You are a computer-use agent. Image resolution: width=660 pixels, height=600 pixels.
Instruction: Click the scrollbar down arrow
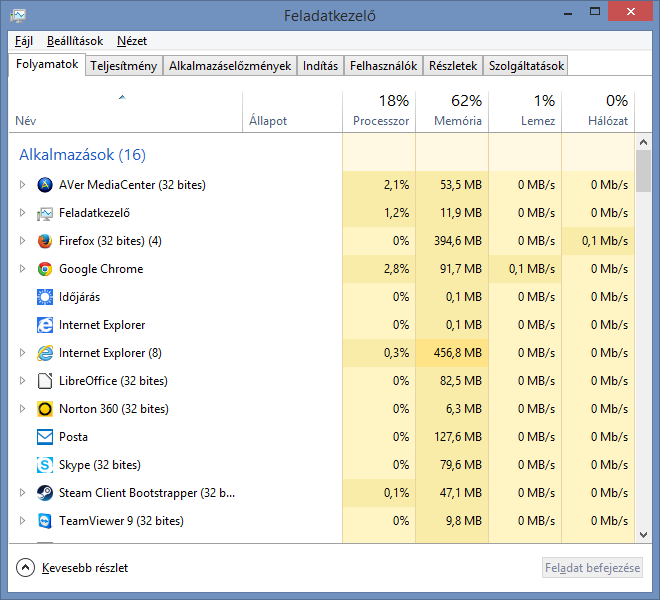pos(643,535)
